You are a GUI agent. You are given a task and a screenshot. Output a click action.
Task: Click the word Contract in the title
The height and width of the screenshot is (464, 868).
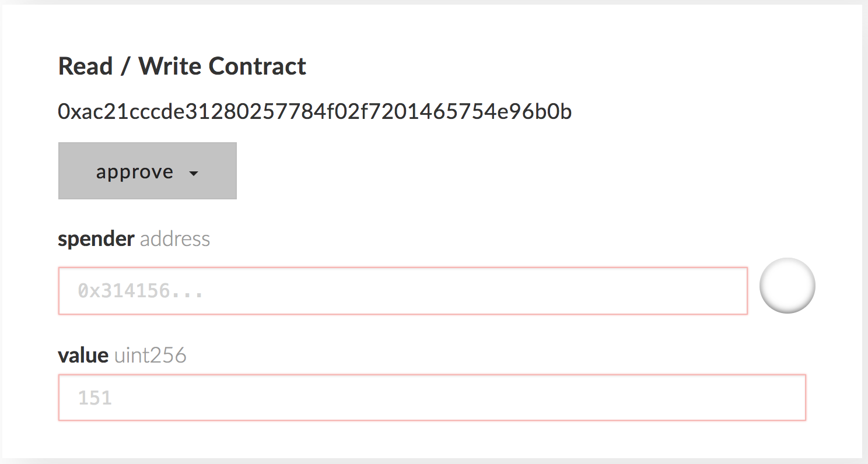pos(257,66)
